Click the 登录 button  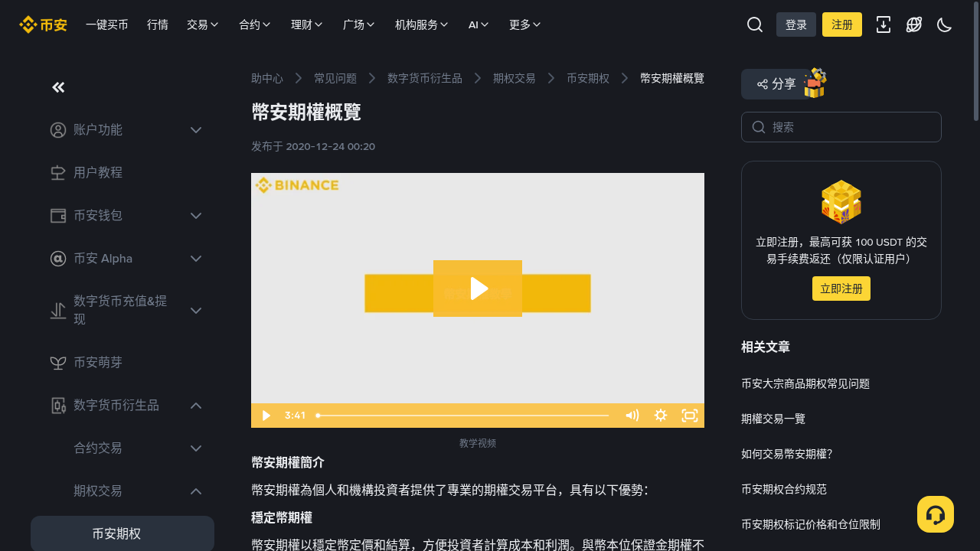(x=796, y=24)
